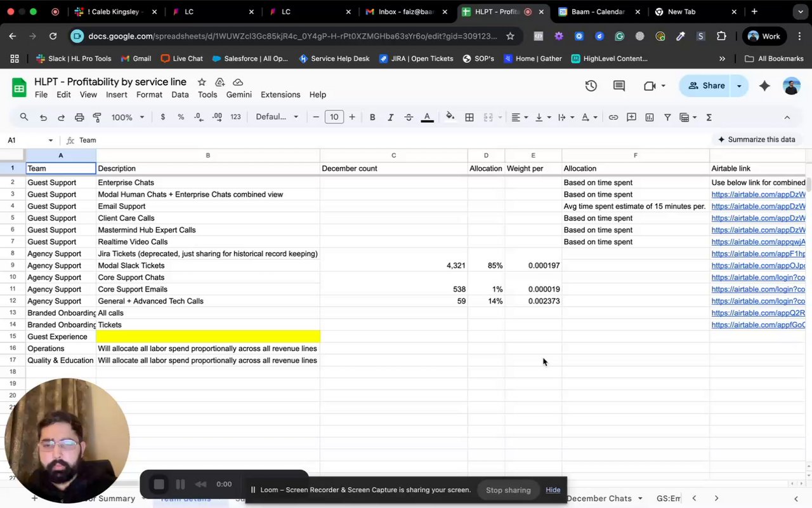Open the Data menu
Screen dimensions: 812x508
click(x=180, y=95)
